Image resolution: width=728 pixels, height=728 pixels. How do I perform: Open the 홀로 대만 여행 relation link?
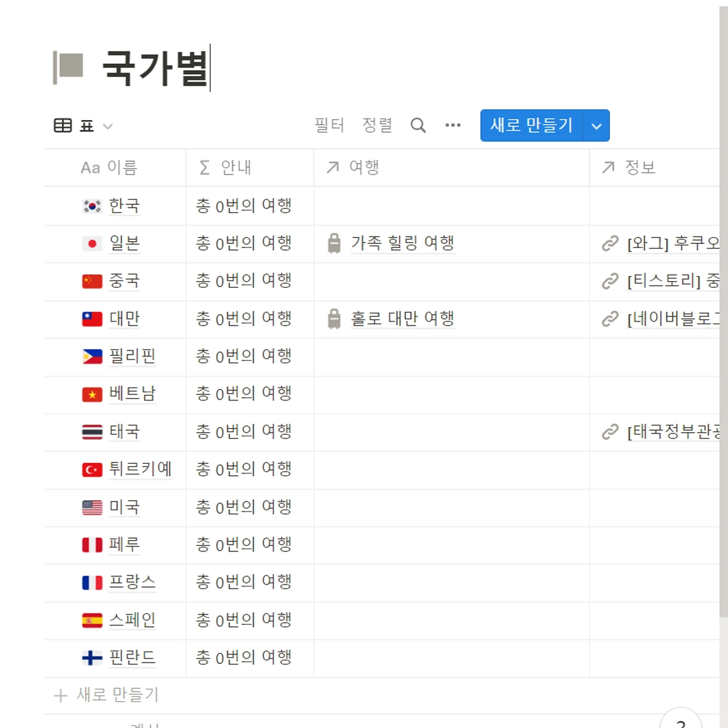tap(402, 319)
